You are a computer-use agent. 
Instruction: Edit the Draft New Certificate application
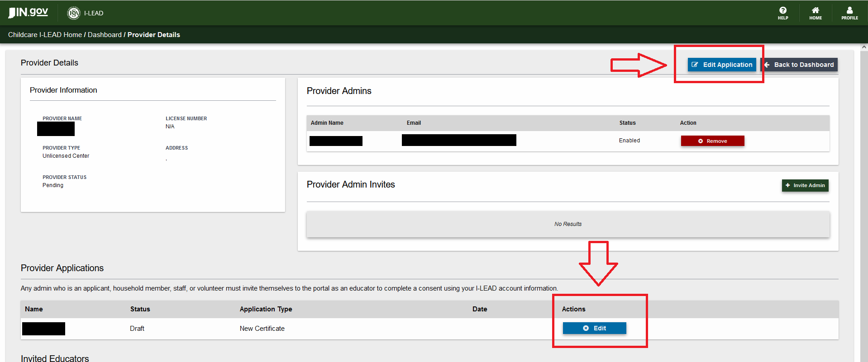coord(594,328)
